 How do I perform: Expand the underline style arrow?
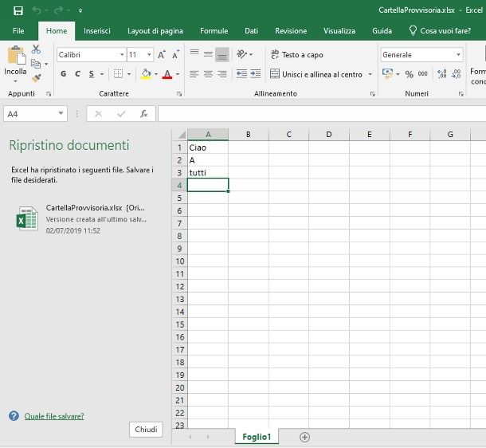pyautogui.click(x=102, y=74)
